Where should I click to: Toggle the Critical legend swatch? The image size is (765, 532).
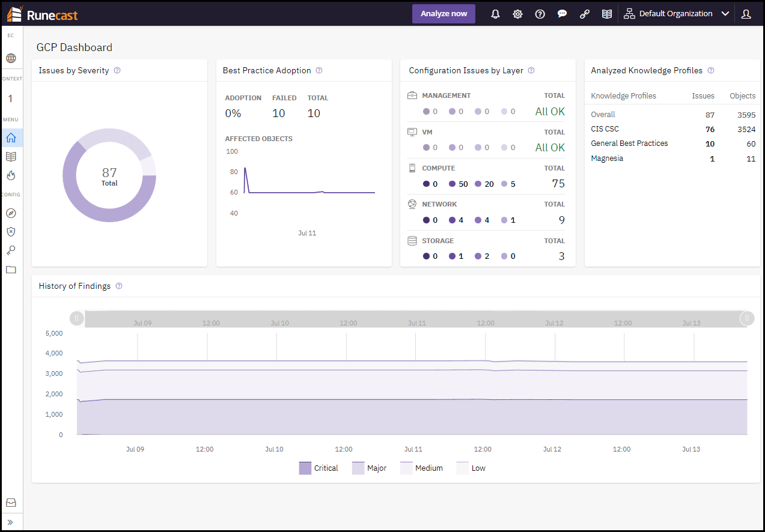305,468
